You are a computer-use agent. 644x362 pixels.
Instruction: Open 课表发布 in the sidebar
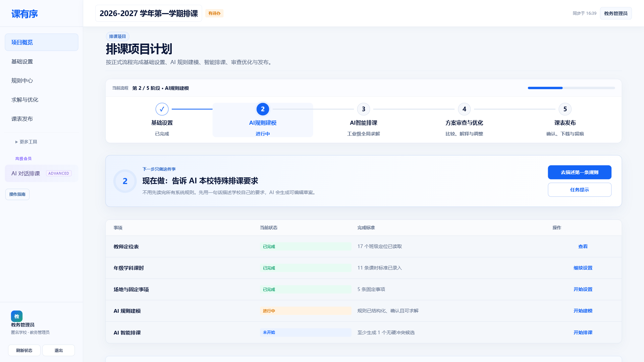pos(42,119)
